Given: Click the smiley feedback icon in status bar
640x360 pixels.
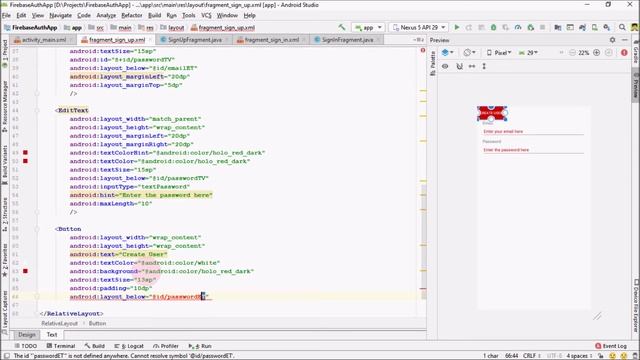Looking at the screenshot, I should [x=612, y=356].
